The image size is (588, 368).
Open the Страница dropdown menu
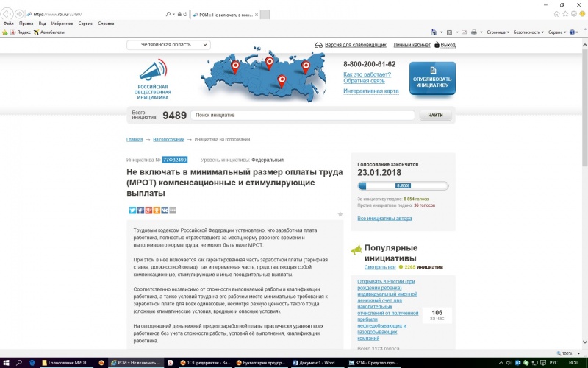click(x=498, y=32)
